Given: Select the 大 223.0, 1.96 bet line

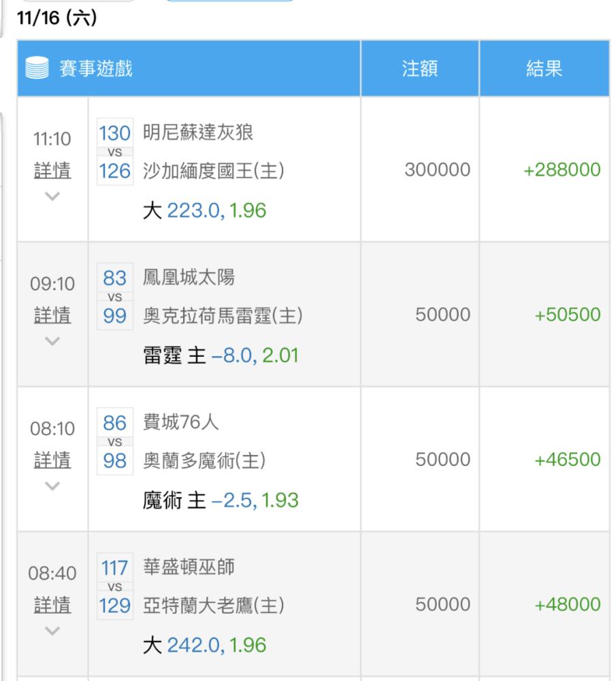Looking at the screenshot, I should pyautogui.click(x=204, y=210).
